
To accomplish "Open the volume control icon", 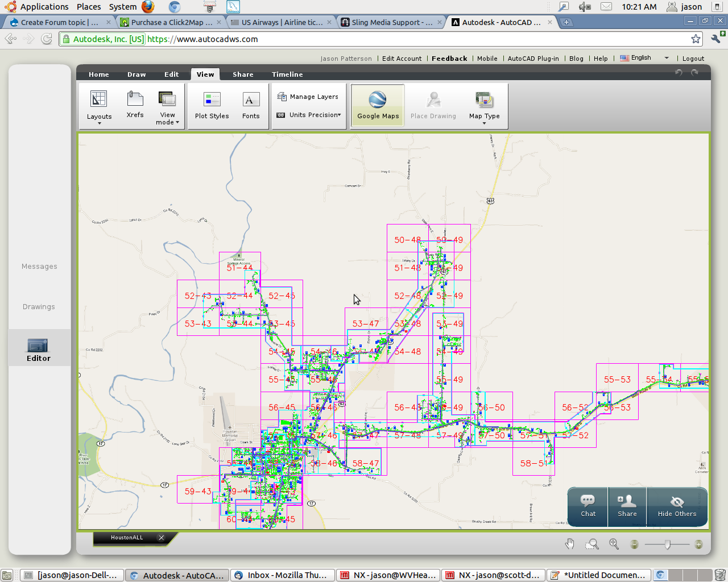I will [x=585, y=7].
